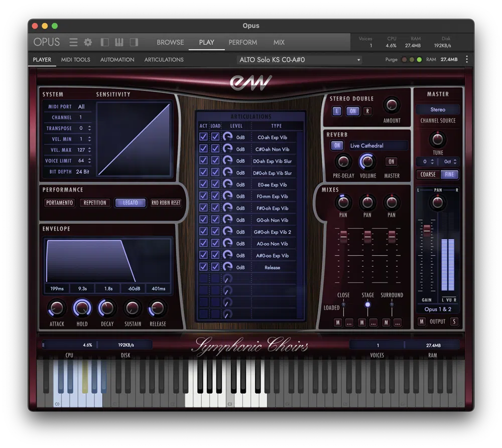Toggle the right sidebar panel icon

pyautogui.click(x=134, y=43)
